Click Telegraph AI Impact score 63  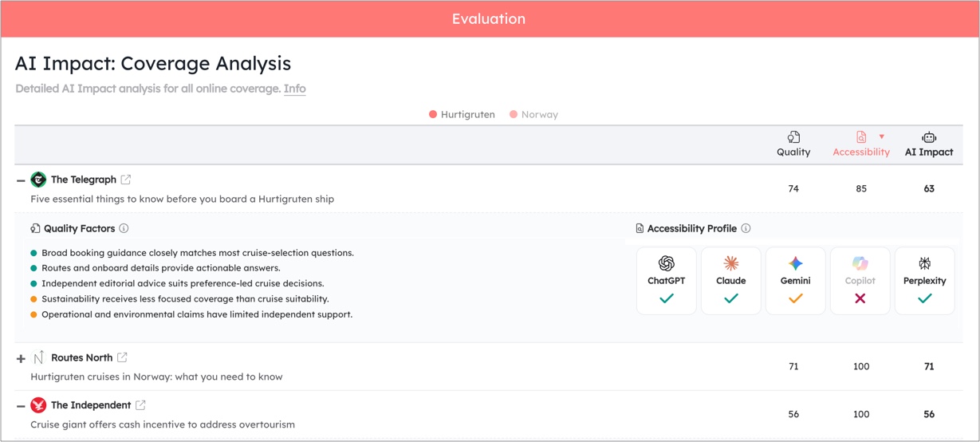929,189
